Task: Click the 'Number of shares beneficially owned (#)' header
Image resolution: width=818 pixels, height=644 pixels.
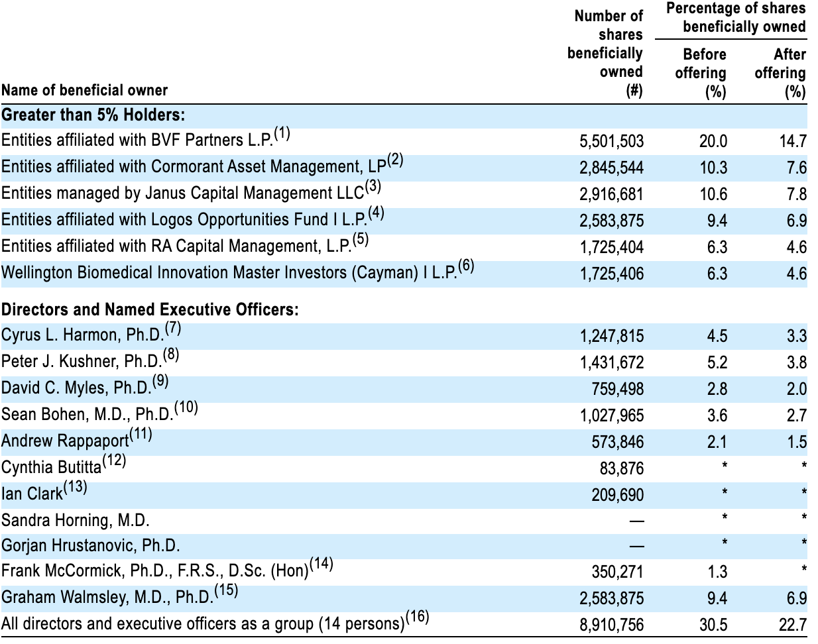Action: [605, 53]
